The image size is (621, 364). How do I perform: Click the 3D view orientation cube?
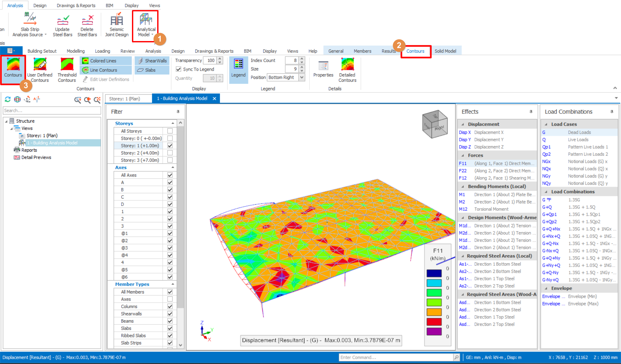(435, 124)
